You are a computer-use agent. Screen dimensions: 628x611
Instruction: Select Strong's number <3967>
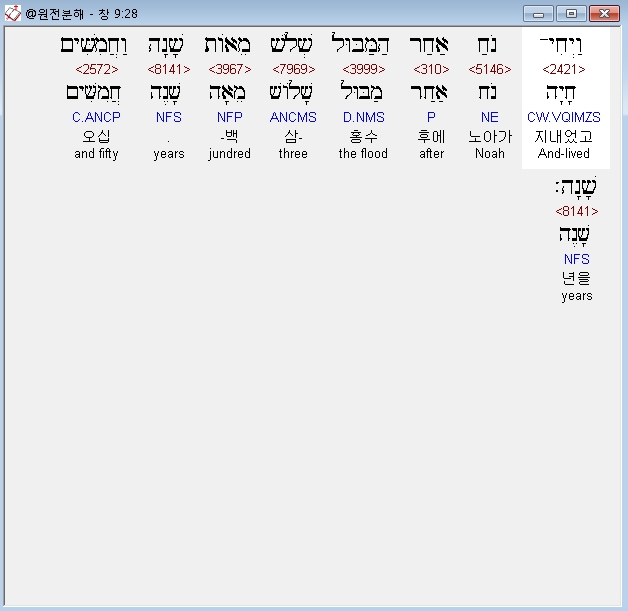click(229, 69)
